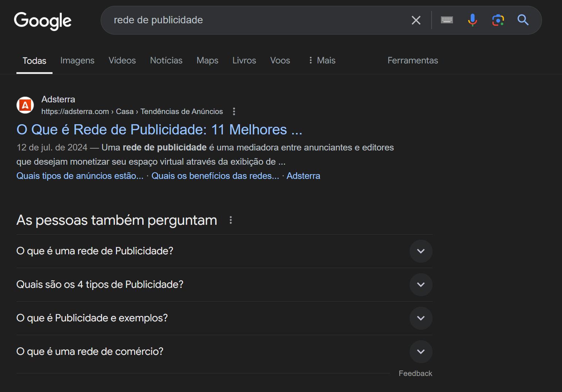562x392 pixels.
Task: Open search Ferramentas options
Action: [x=412, y=60]
